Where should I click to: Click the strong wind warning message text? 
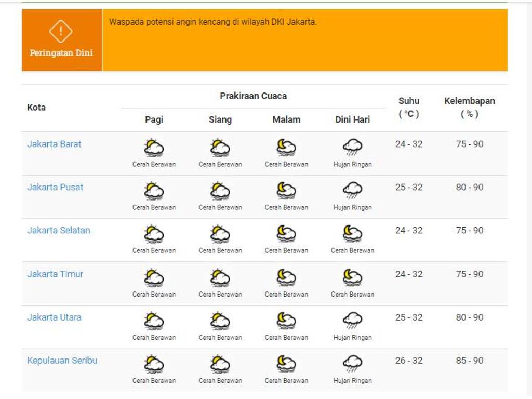[x=212, y=22]
